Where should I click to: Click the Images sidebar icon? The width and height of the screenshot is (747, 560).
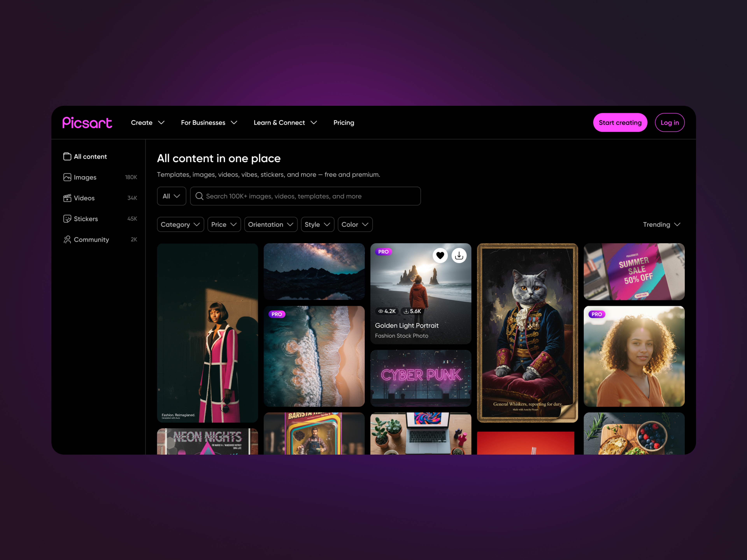click(67, 177)
